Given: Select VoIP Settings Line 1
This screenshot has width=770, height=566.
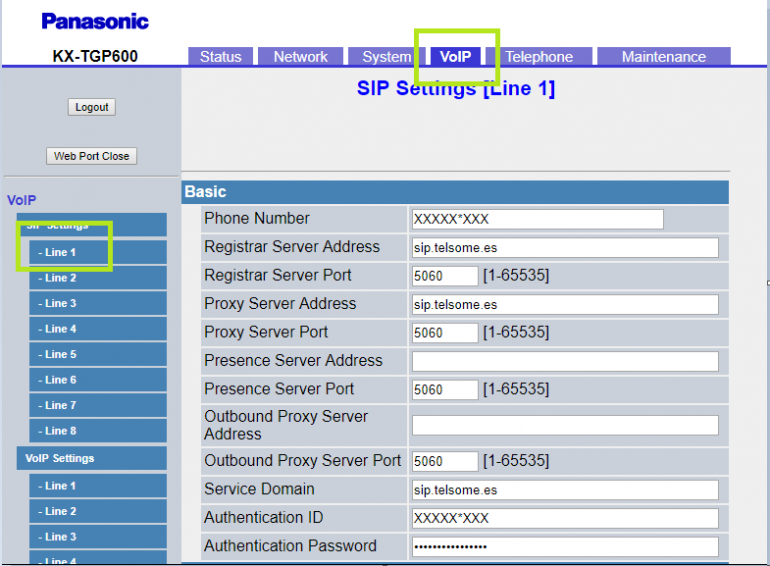Looking at the screenshot, I should tap(98, 486).
